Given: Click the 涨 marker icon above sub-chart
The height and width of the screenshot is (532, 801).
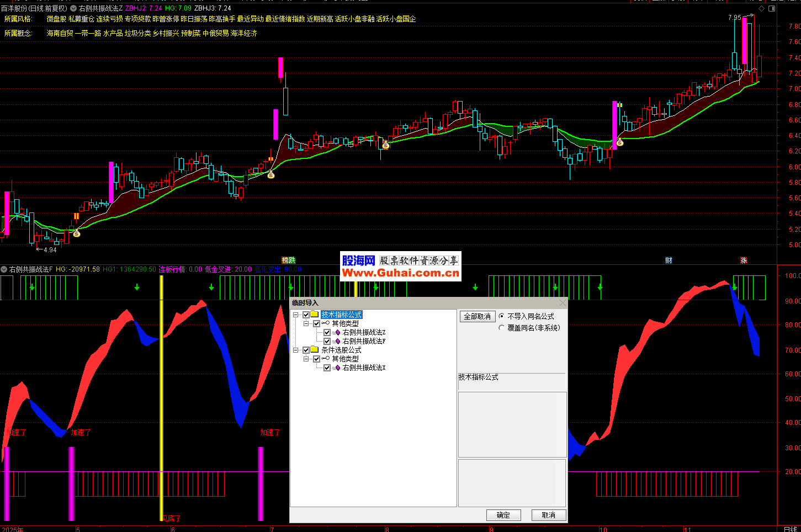Looking at the screenshot, I should [744, 260].
